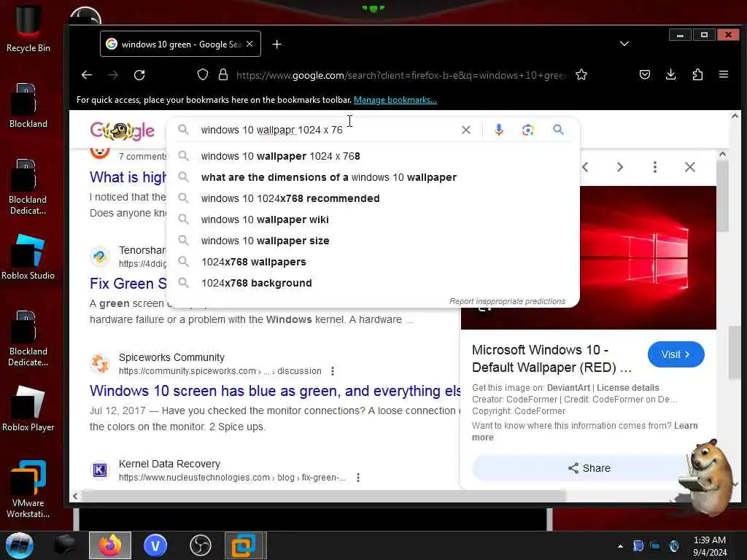Screen dimensions: 747x560
Task: Open the Windows Start orb
Action: coord(19,545)
